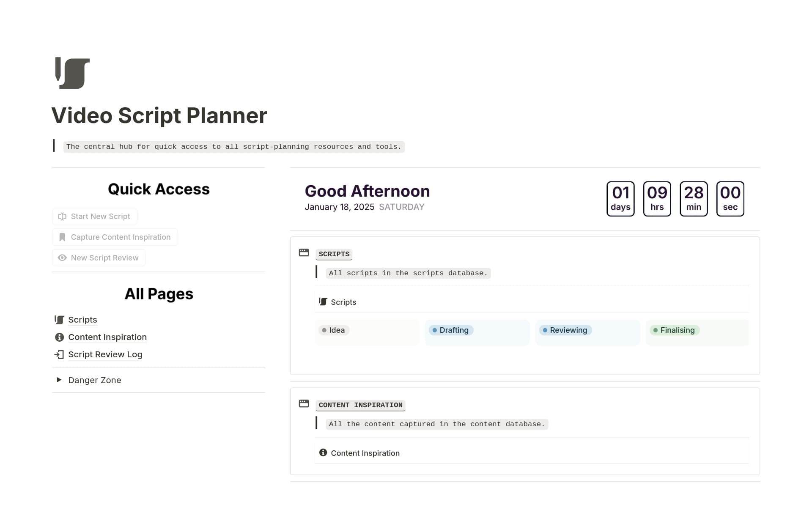
Task: Click the seconds box in the countdown timer
Action: click(730, 199)
